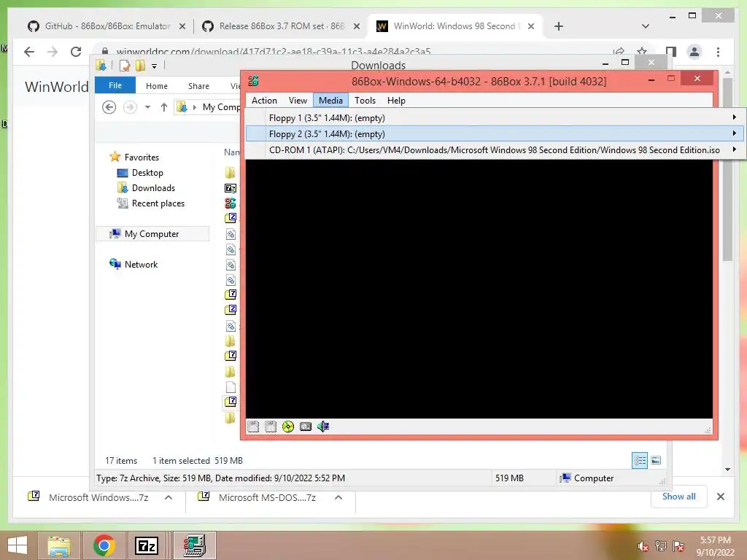Open Chrome's three-dot menu
The width and height of the screenshot is (747, 560).
718,52
